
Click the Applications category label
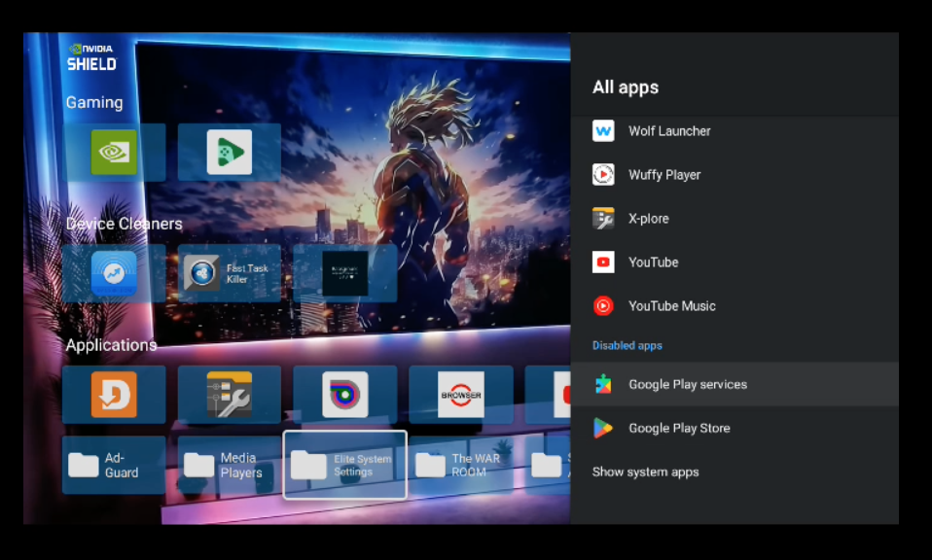pos(111,345)
